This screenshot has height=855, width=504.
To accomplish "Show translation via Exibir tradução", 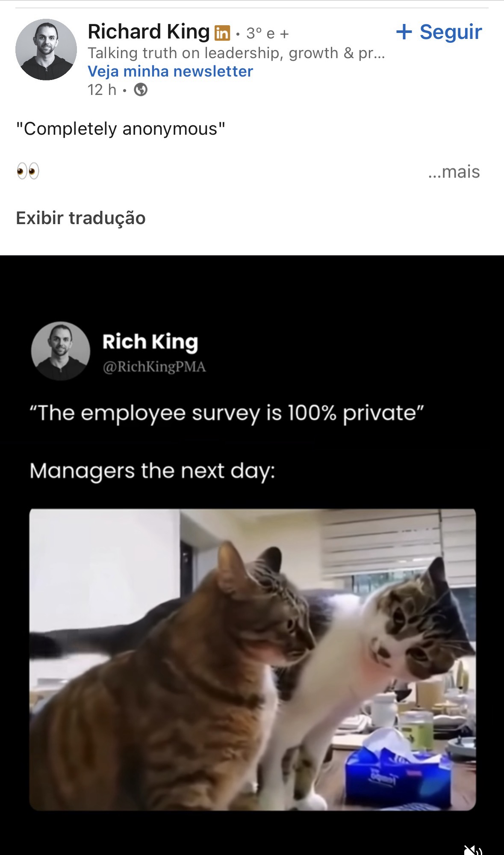I will [81, 218].
